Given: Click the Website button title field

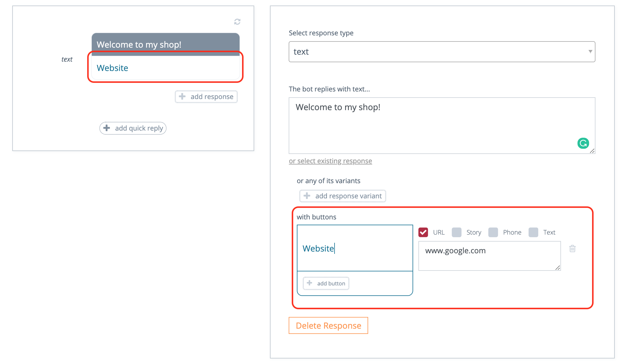Looking at the screenshot, I should [355, 248].
